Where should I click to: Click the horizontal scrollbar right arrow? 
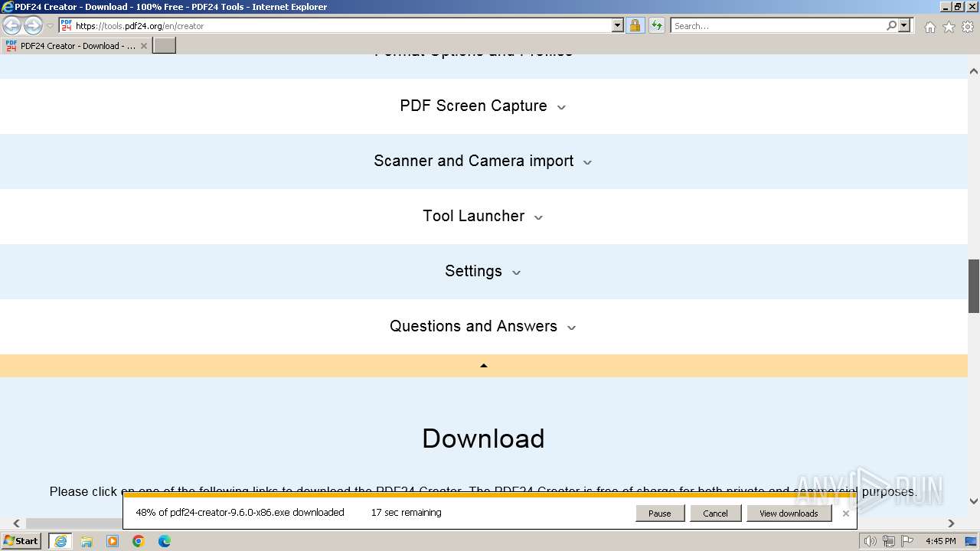(x=952, y=523)
